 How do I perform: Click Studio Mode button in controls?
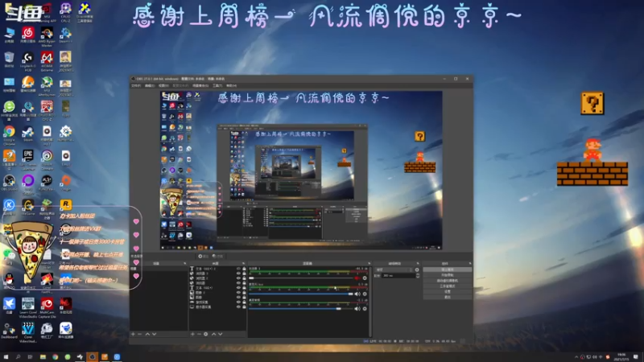pos(448,286)
